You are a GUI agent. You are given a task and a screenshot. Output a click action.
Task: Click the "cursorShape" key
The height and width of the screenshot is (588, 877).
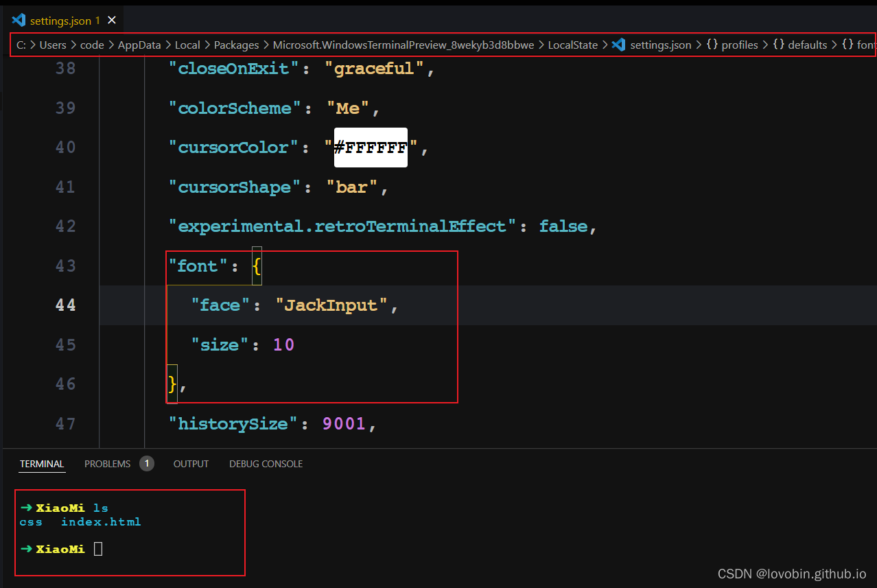[x=235, y=187]
